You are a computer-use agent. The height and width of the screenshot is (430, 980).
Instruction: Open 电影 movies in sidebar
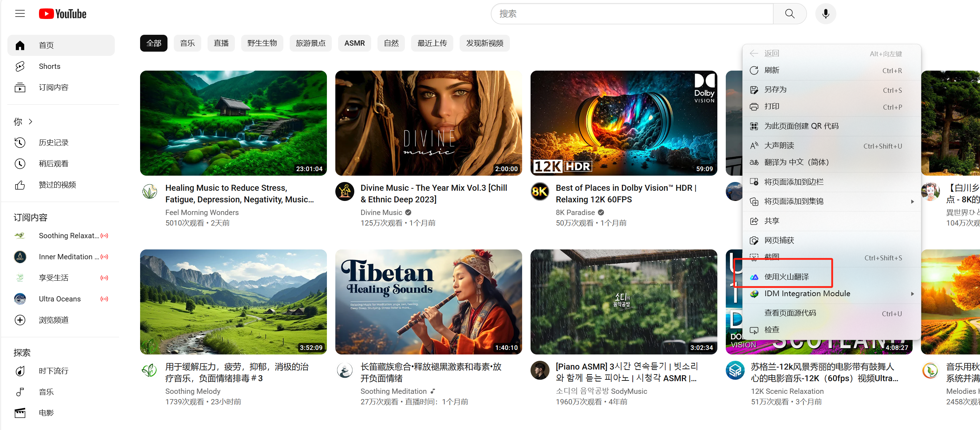[61, 412]
